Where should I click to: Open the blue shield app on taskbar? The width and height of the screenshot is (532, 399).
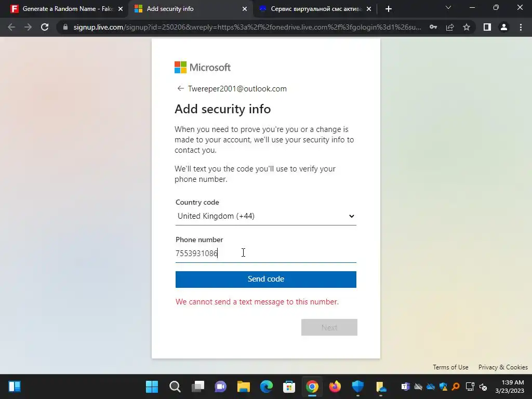point(357,387)
